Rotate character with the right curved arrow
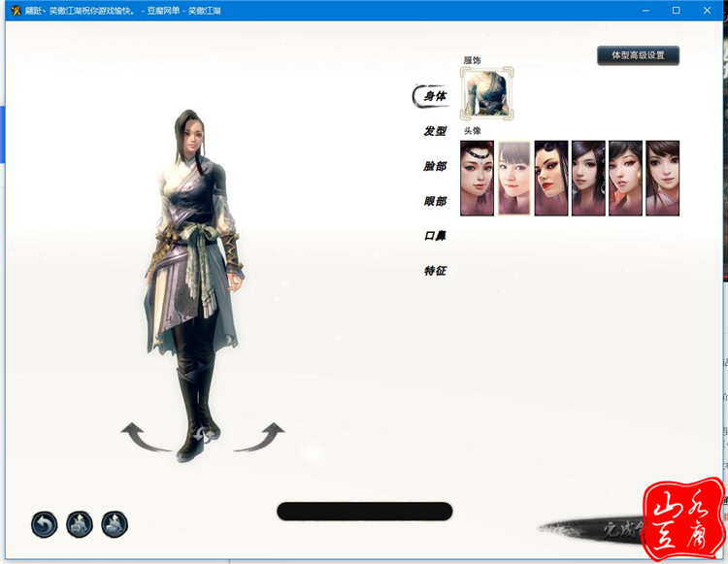 (x=259, y=437)
